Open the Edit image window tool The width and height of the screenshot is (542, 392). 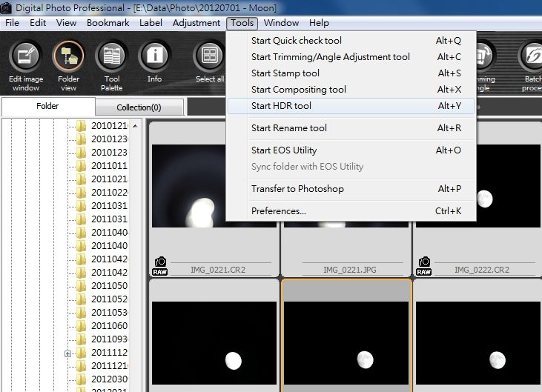click(x=26, y=66)
